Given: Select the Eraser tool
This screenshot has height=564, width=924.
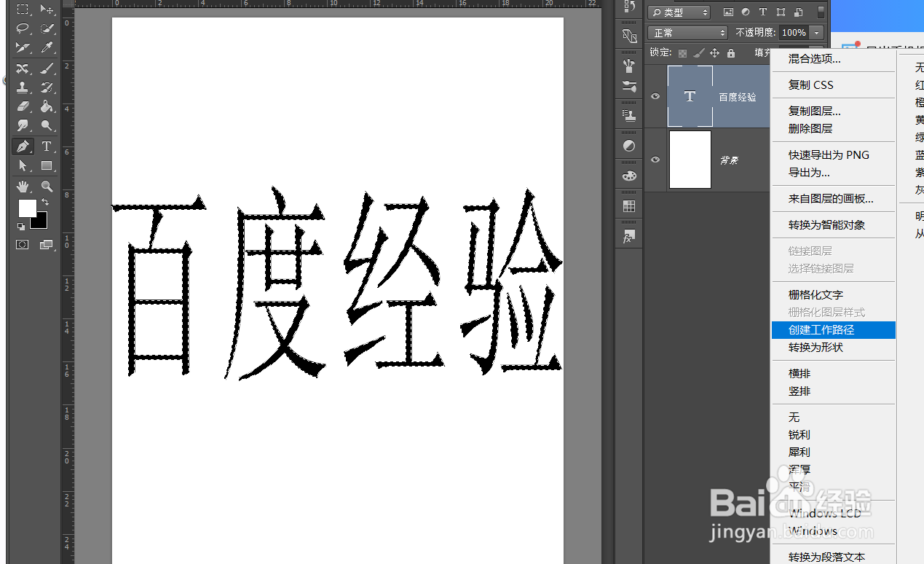Looking at the screenshot, I should pos(23,107).
